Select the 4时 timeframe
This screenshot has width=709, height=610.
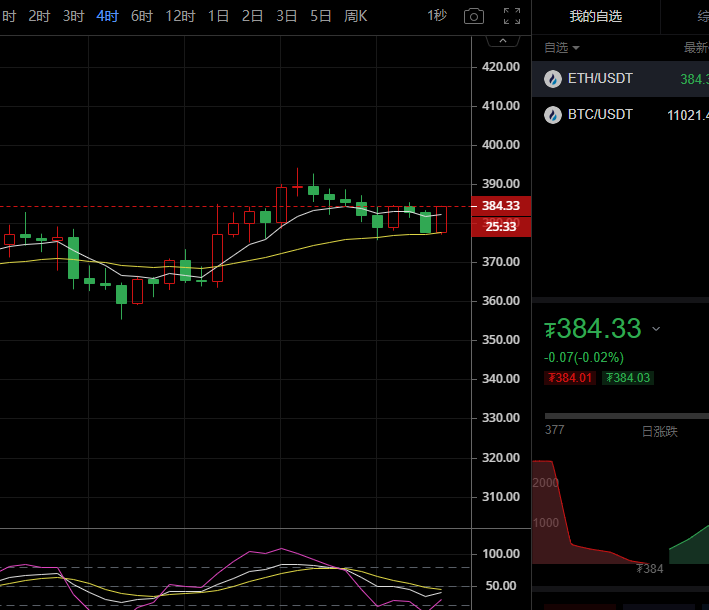(x=107, y=16)
